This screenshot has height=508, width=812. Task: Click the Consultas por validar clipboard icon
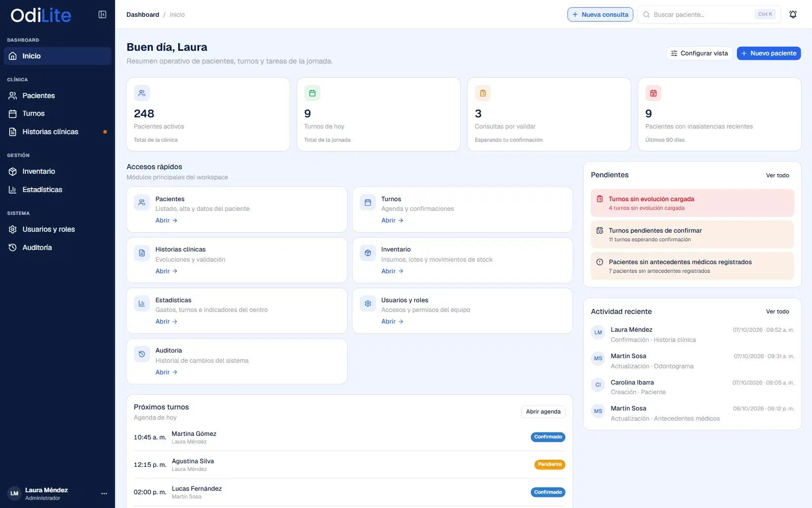[x=483, y=93]
